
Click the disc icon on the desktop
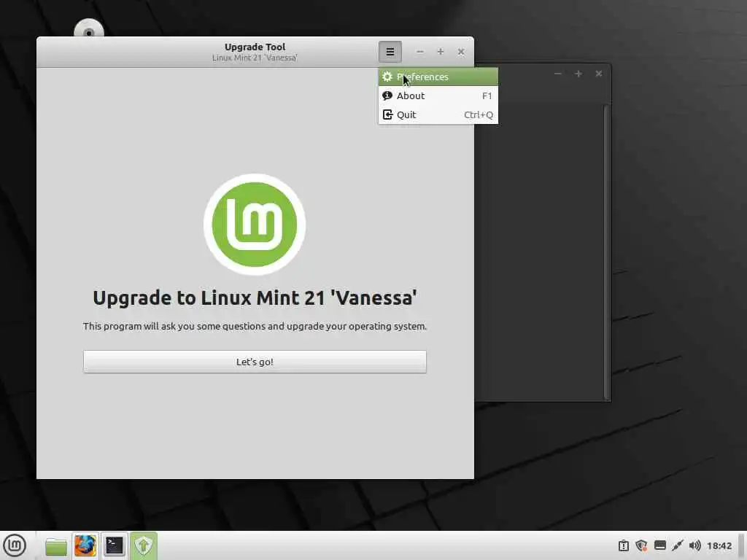[88, 28]
